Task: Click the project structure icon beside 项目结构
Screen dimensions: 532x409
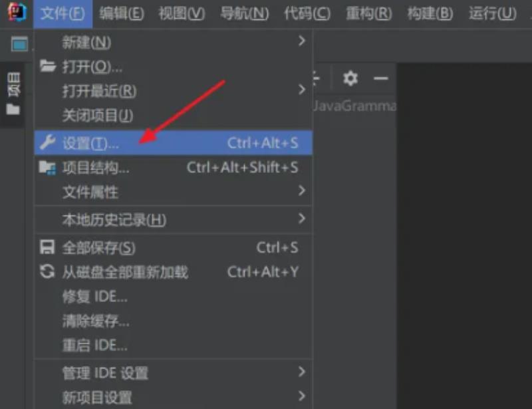Action: (x=47, y=168)
